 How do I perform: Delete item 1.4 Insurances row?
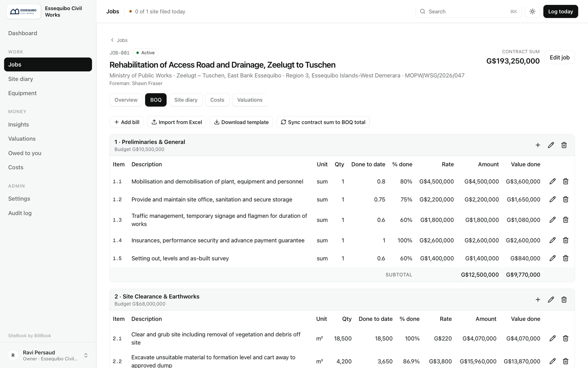tap(566, 240)
